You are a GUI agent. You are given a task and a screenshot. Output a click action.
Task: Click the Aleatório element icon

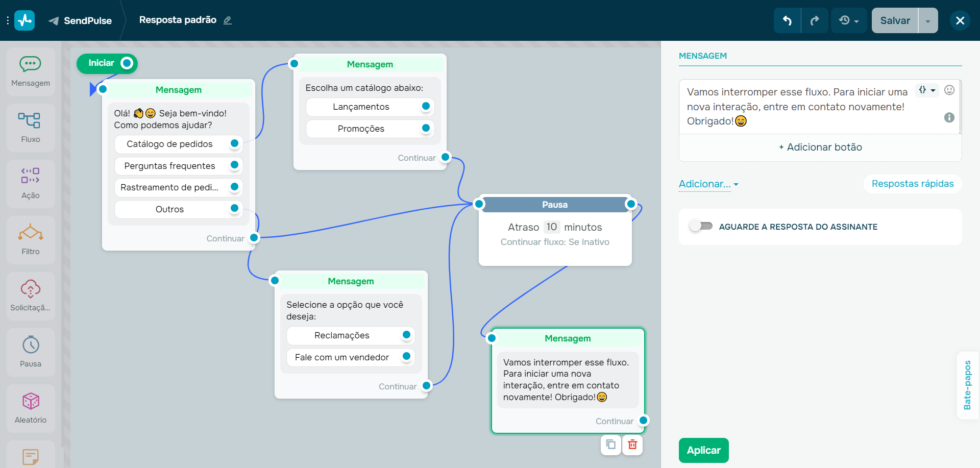tap(30, 401)
